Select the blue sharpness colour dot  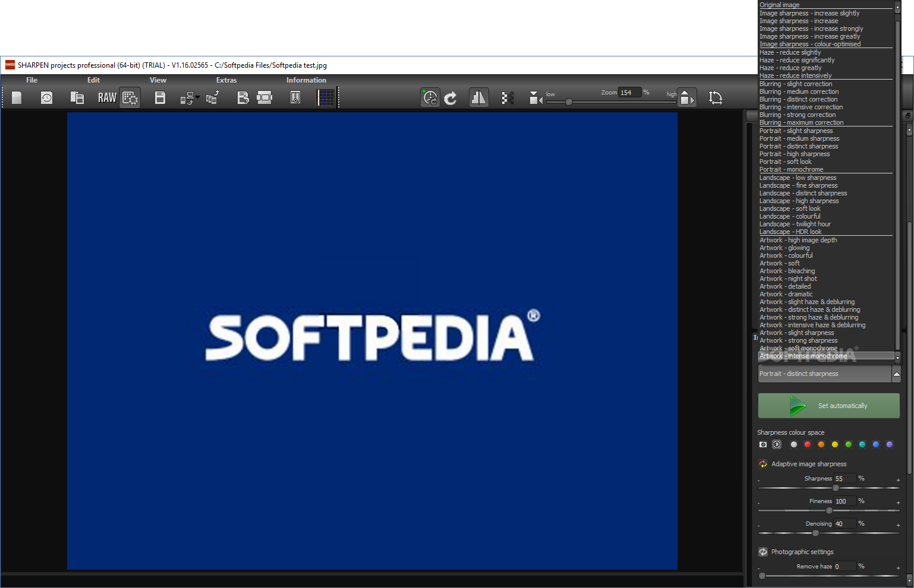point(875,444)
